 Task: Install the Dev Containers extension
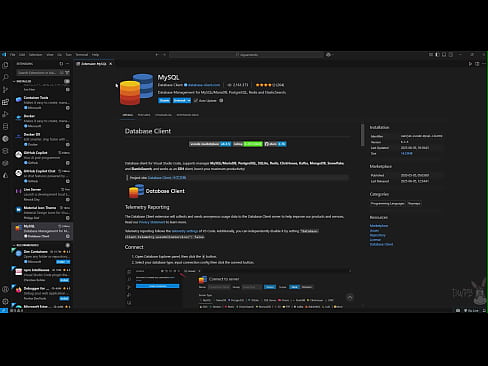click(62, 262)
